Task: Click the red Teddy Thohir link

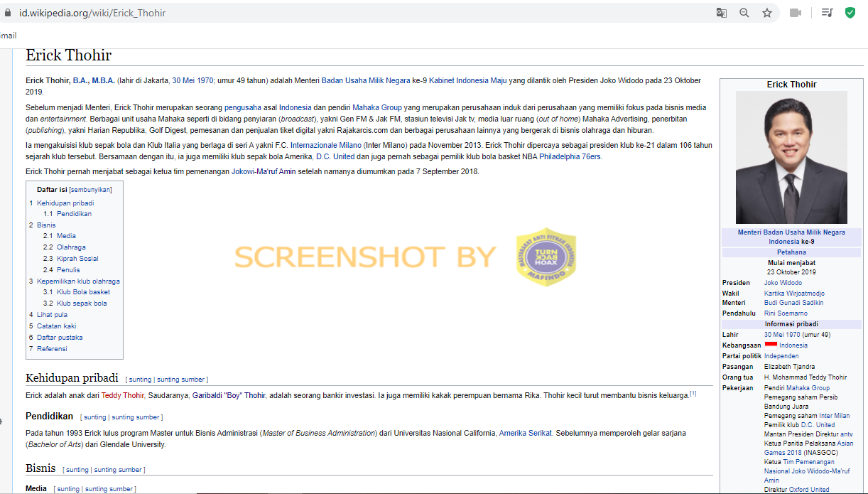Action: 123,395
